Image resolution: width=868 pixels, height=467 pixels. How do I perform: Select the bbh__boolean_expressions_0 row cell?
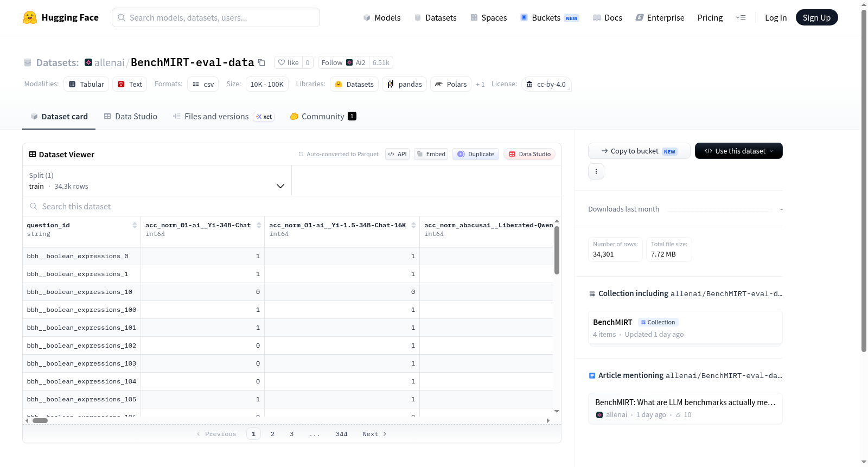(x=81, y=256)
